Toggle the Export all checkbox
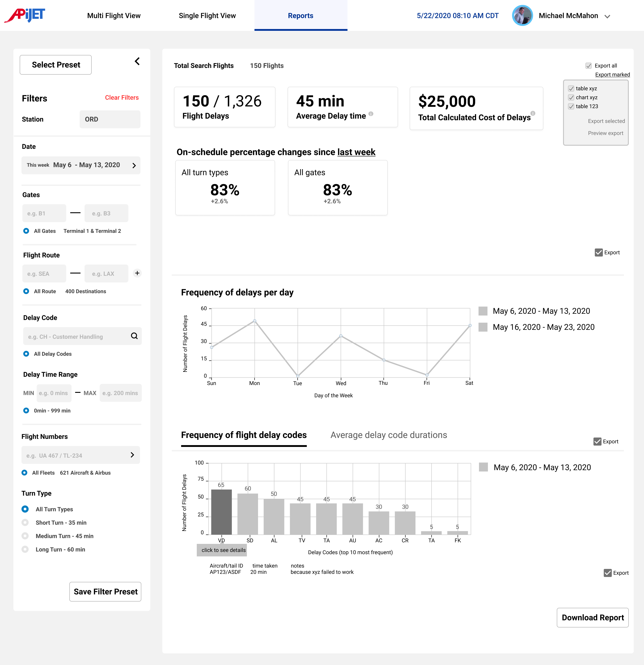This screenshot has height=665, width=644. coord(589,66)
